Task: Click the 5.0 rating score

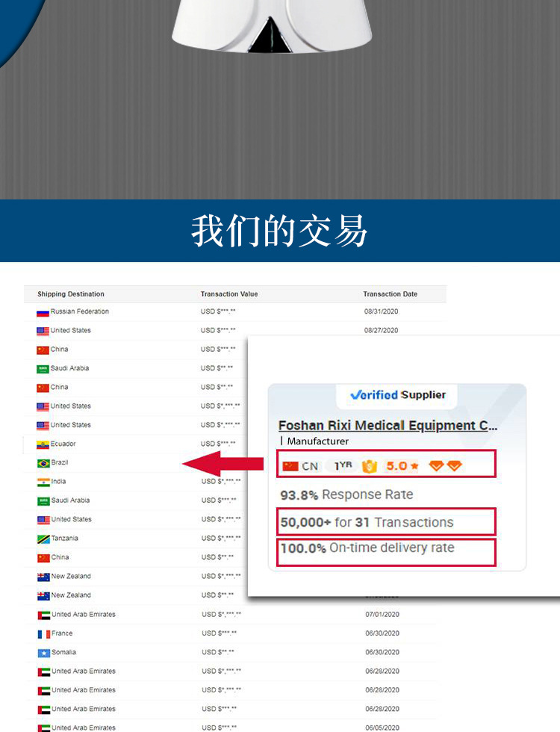Action: click(396, 466)
